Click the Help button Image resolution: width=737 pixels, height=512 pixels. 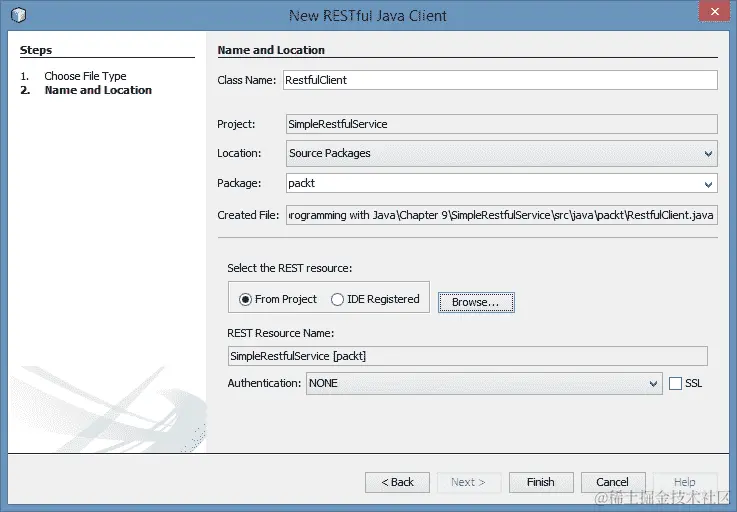685,482
